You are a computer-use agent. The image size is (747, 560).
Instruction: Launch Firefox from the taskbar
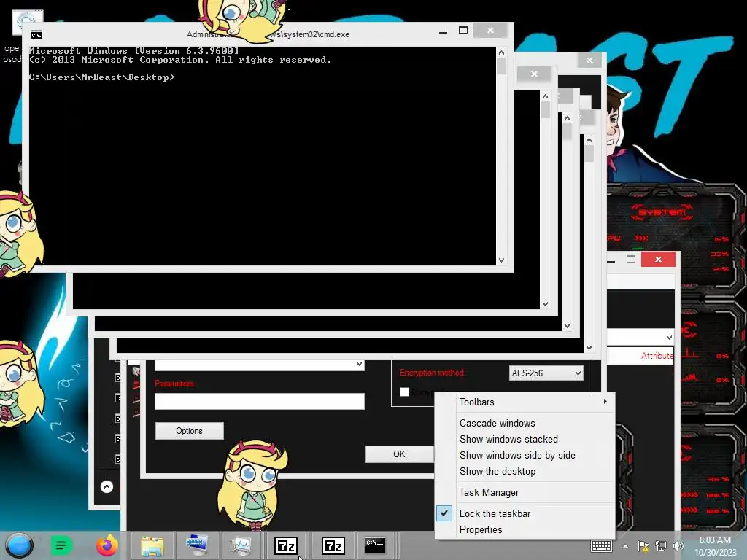tap(107, 545)
